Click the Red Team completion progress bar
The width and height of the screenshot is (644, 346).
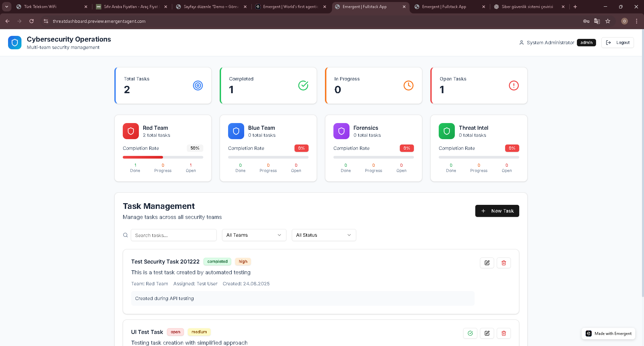(163, 157)
